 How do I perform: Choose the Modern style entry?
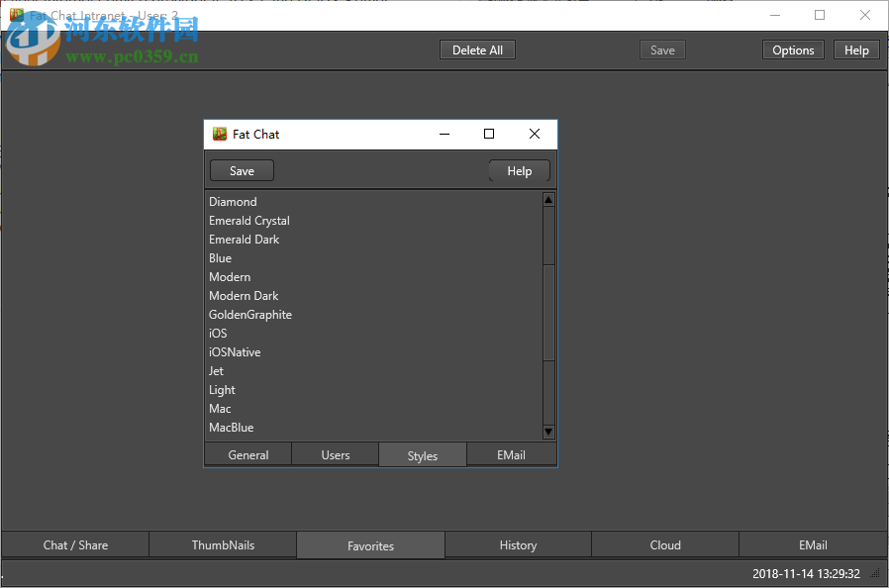point(373,277)
